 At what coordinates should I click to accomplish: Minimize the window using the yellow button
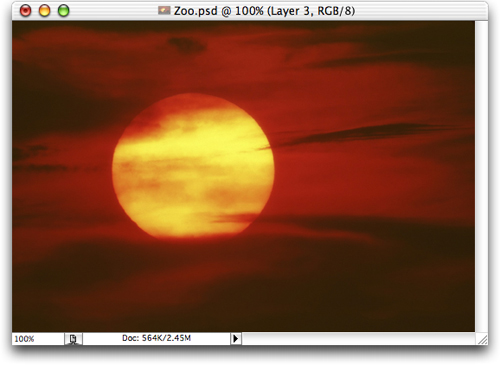[45, 11]
